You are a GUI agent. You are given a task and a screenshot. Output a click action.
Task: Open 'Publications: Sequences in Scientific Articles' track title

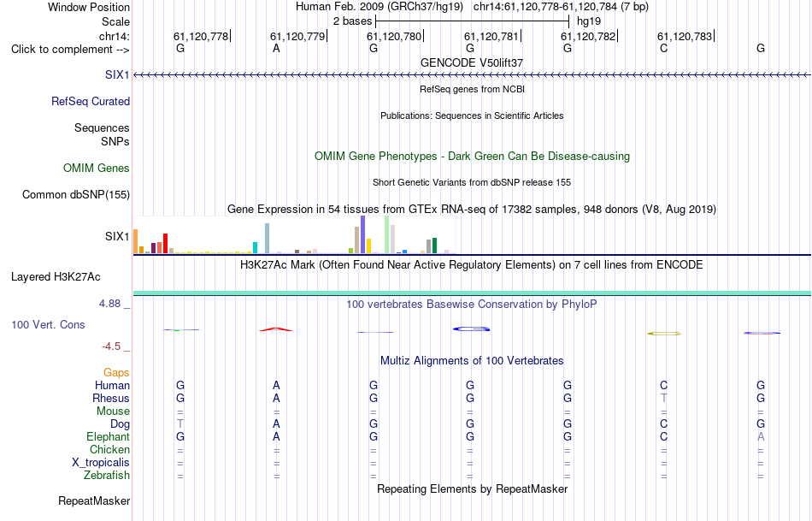click(472, 115)
